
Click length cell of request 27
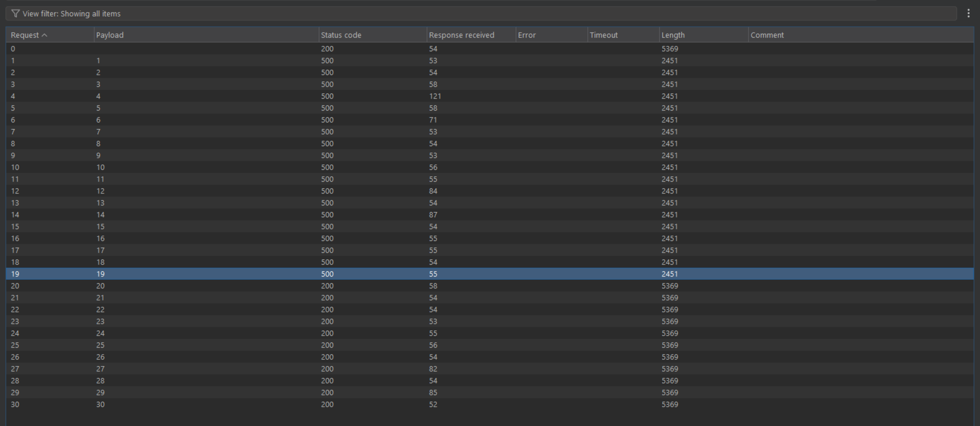pyautogui.click(x=670, y=369)
